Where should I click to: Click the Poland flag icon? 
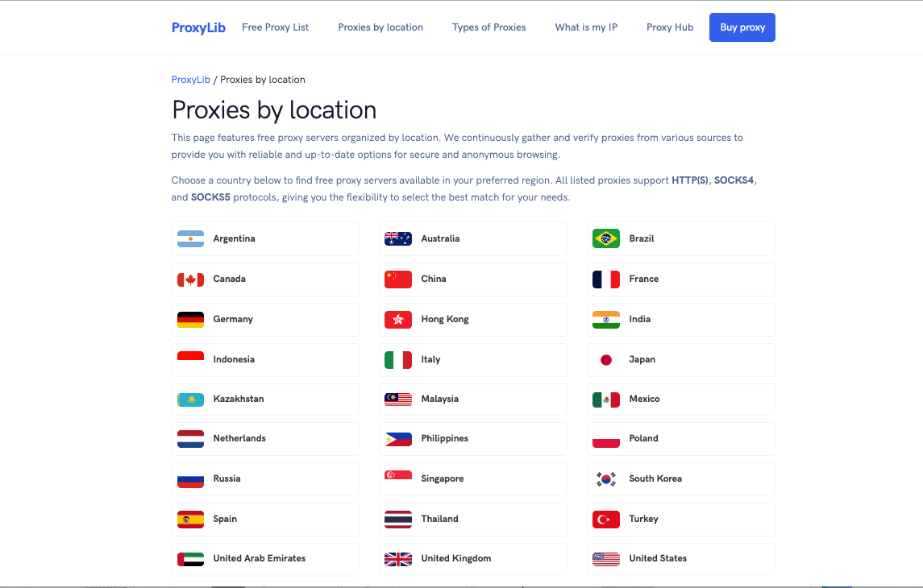tap(606, 439)
